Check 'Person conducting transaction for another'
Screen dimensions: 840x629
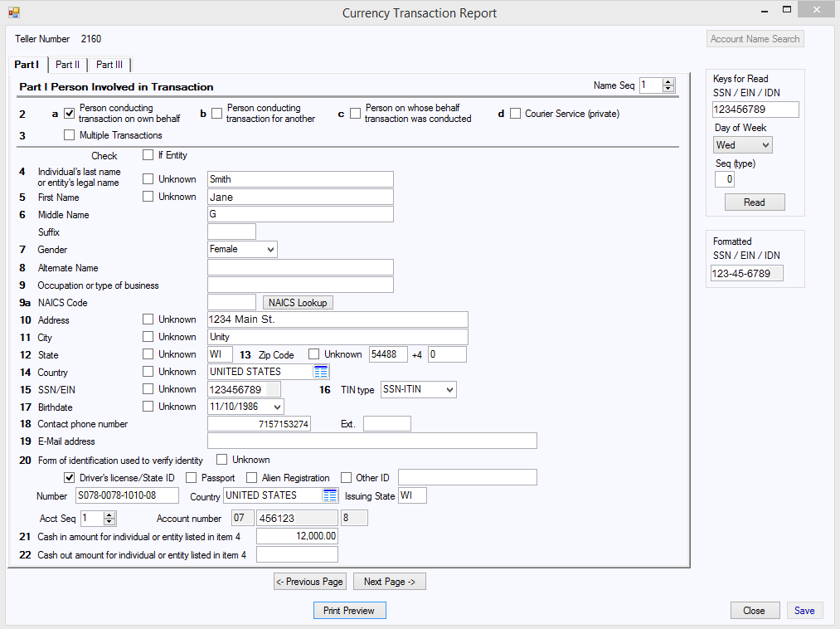pos(217,113)
